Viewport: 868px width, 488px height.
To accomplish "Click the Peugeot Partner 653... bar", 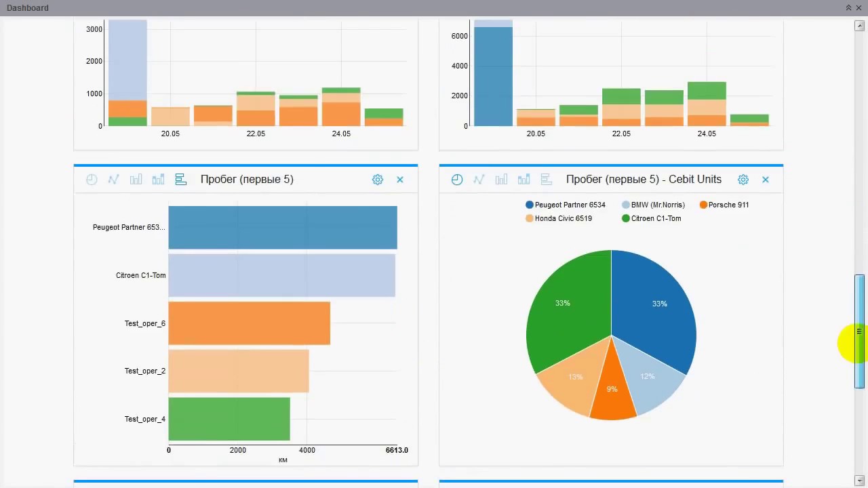I will (283, 228).
